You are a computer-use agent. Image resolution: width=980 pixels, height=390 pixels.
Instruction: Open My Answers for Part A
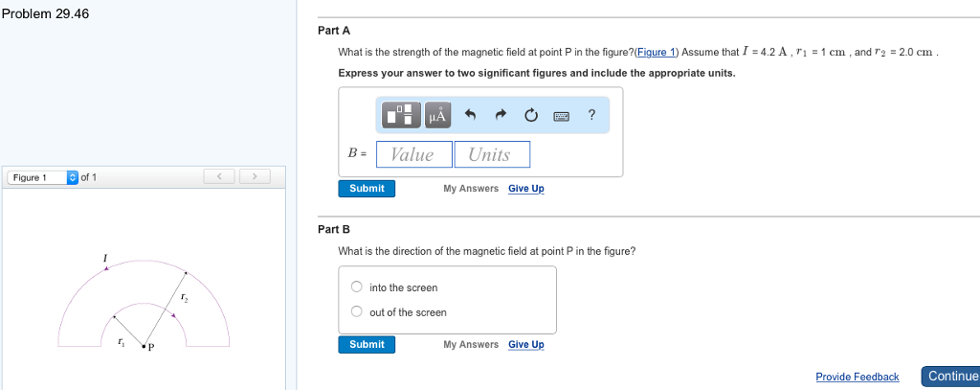coord(471,189)
